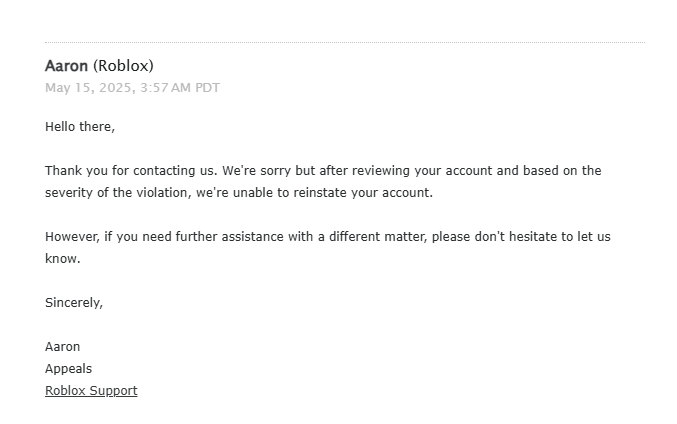The image size is (677, 424).
Task: Click the "Appeals" signature line
Action: tap(68, 369)
